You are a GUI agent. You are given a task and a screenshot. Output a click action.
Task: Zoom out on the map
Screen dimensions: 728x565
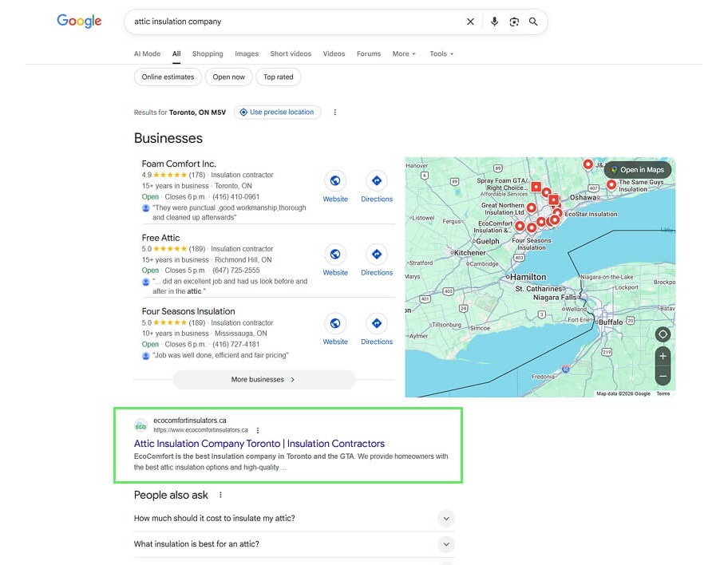[663, 375]
